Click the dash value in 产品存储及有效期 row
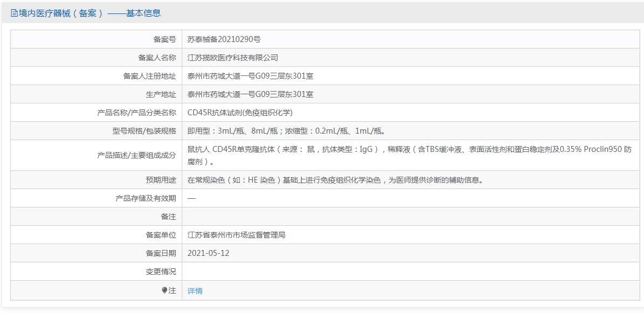Screen dimensions: 644x313 [191, 198]
